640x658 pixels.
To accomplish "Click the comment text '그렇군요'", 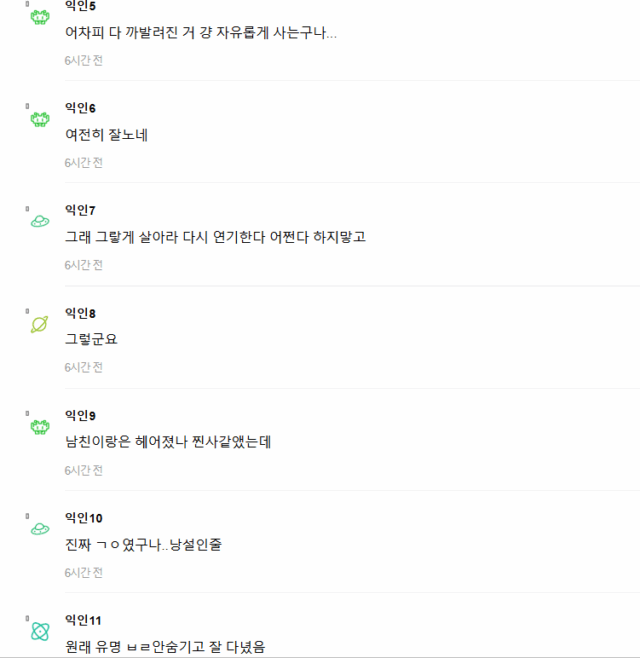I will 92,340.
